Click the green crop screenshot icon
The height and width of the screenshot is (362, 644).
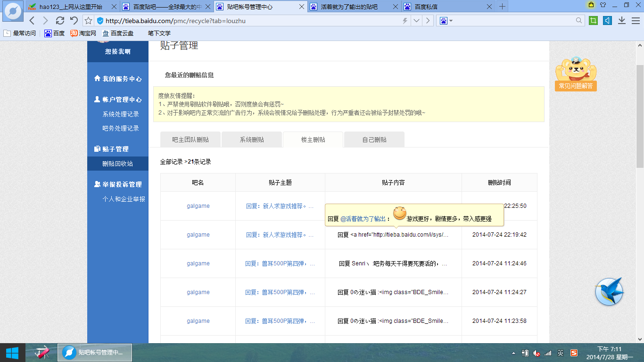pos(594,21)
